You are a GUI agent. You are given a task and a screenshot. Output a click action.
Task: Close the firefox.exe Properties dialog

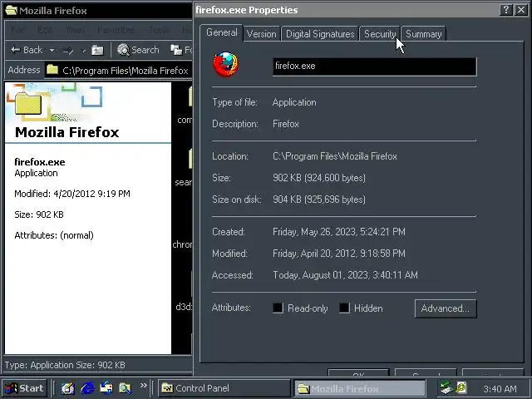tap(521, 10)
